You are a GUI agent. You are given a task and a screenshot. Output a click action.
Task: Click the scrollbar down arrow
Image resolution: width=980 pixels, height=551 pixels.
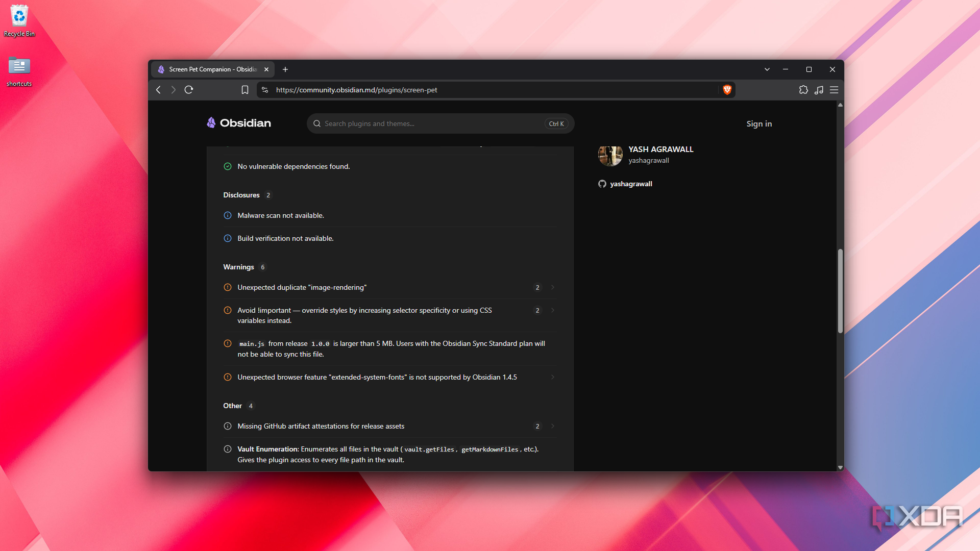pos(840,467)
